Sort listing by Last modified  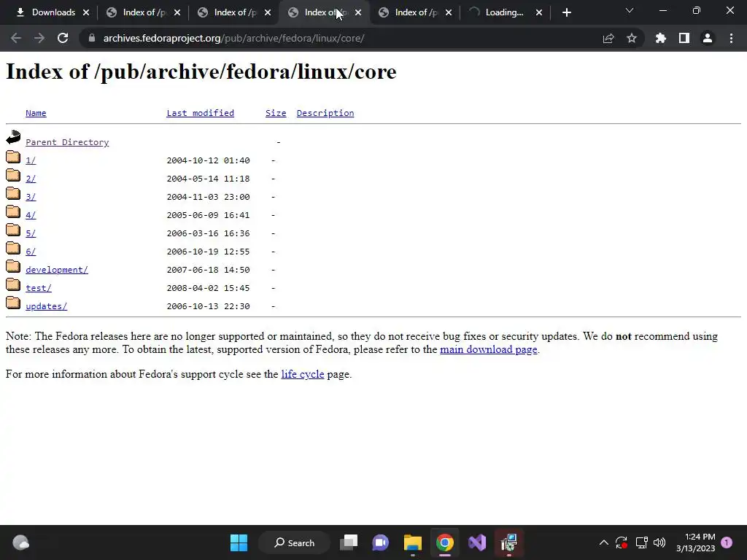(200, 113)
